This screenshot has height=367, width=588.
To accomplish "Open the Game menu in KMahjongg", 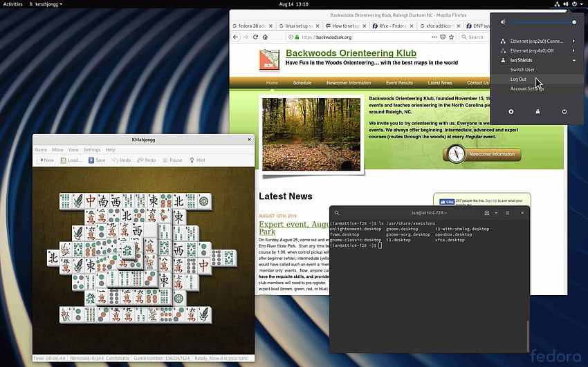I will 41,149.
